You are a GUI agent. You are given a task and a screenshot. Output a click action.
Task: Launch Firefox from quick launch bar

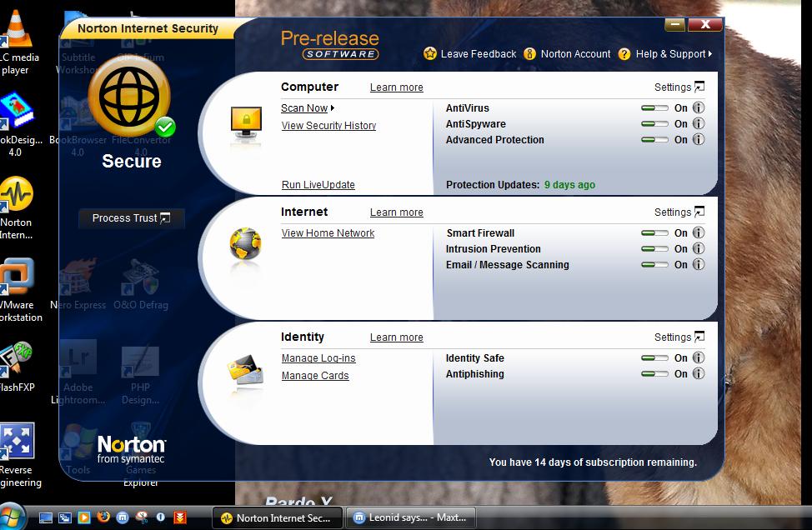click(103, 517)
